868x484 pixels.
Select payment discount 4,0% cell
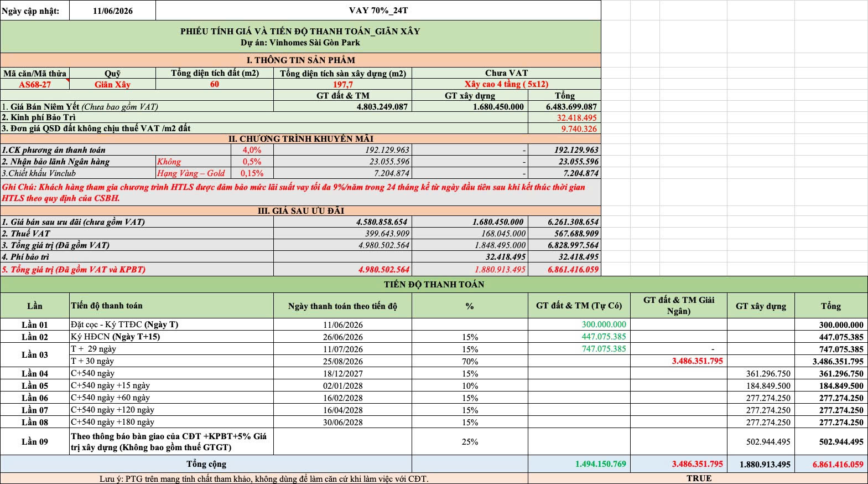point(252,150)
